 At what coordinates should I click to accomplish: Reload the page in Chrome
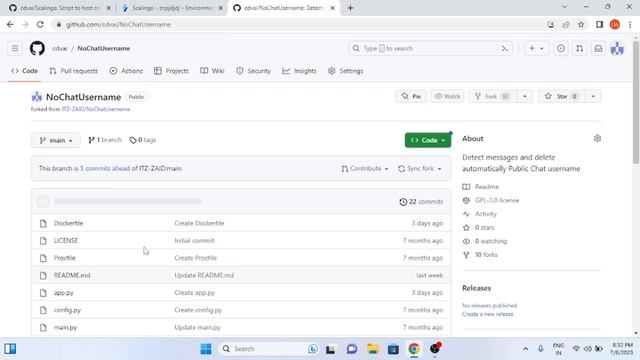tap(40, 24)
